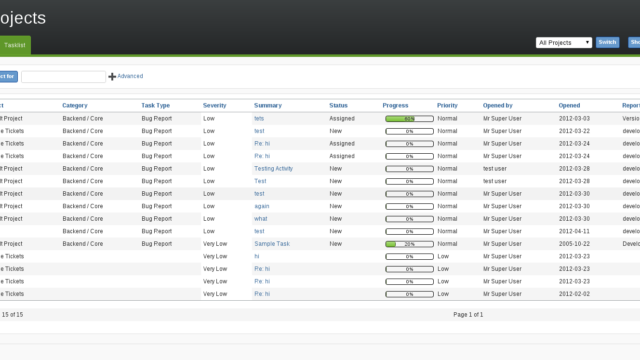This screenshot has width=640, height=360.
Task: Sort by Progress column header
Action: (x=395, y=105)
